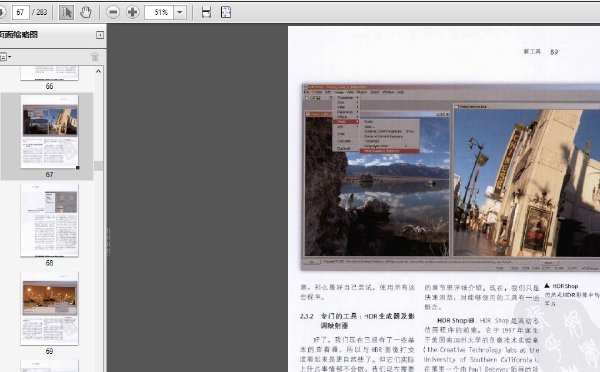Click the thumbnail panel scrollbar handle

[98, 166]
